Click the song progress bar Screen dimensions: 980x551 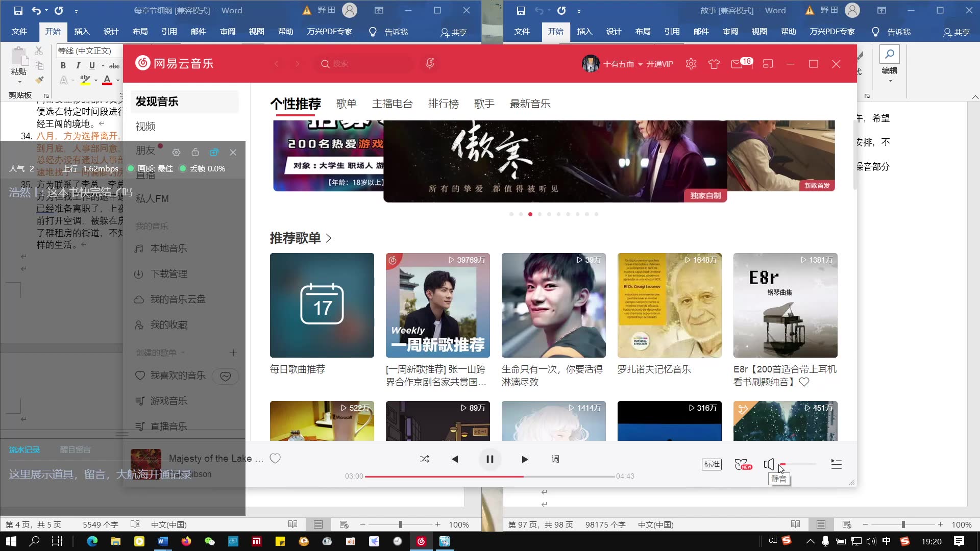point(489,477)
